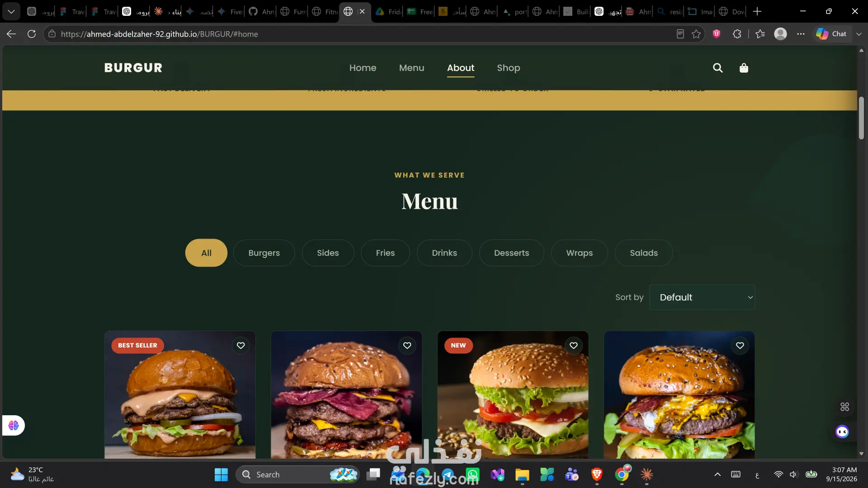Screen dimensions: 868x488
Task: Open the browser extensions puzzle icon
Action: click(737, 34)
